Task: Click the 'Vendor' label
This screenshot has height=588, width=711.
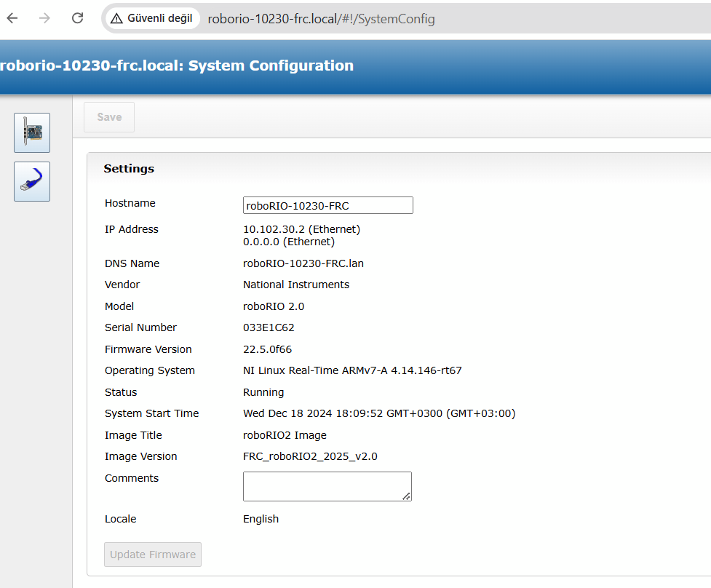Action: click(x=122, y=285)
